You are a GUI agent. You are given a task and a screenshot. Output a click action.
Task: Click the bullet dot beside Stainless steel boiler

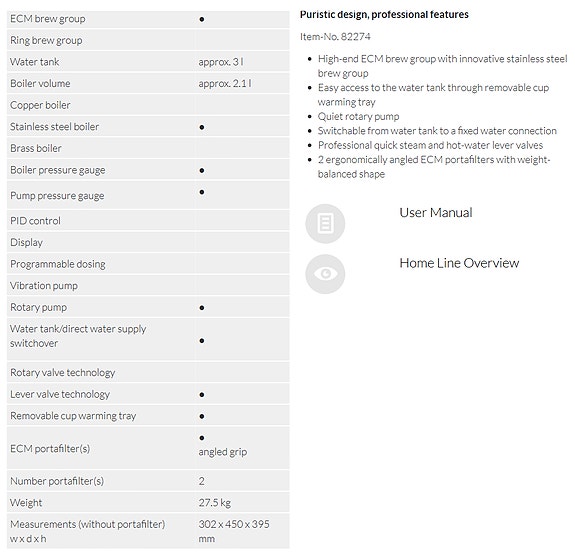[x=202, y=127]
